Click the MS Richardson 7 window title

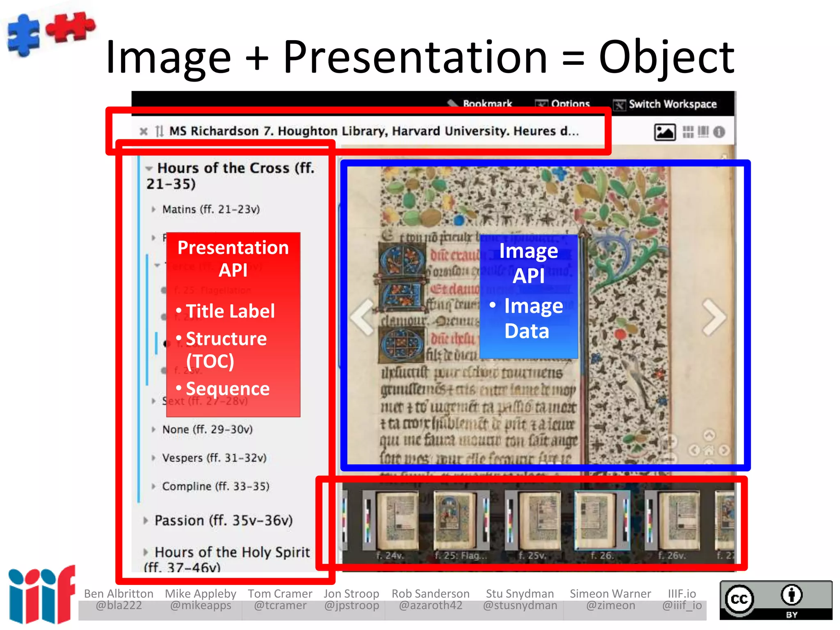coord(374,131)
